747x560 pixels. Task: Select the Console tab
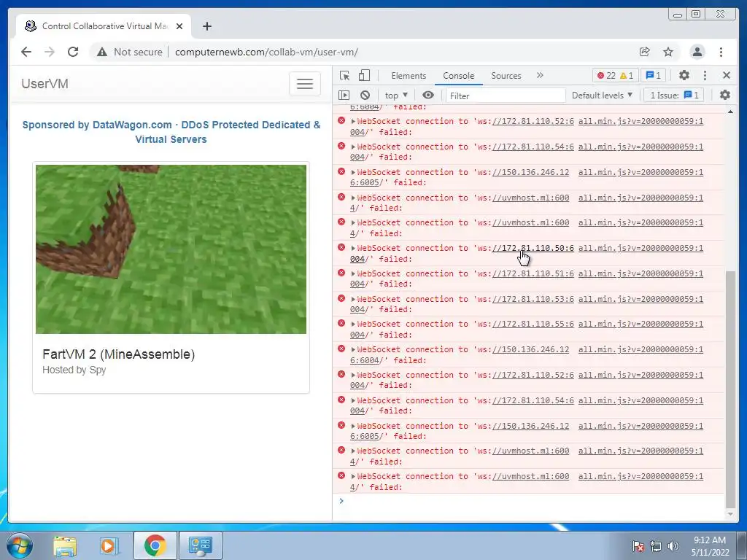click(458, 76)
